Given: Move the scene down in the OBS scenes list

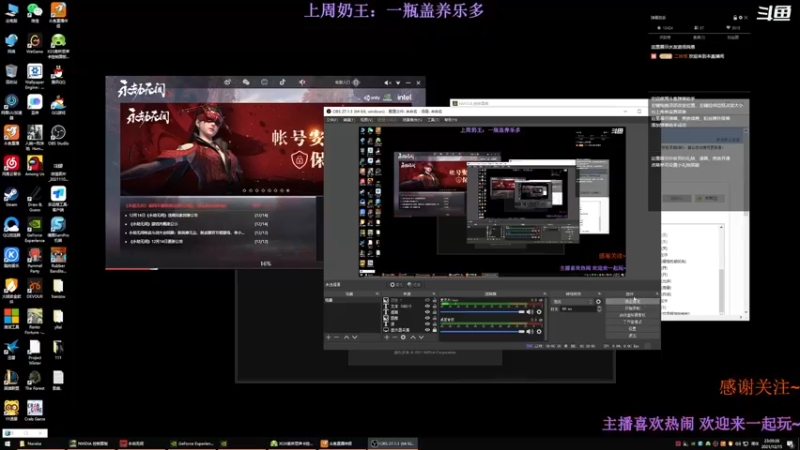Looking at the screenshot, I should pos(355,337).
